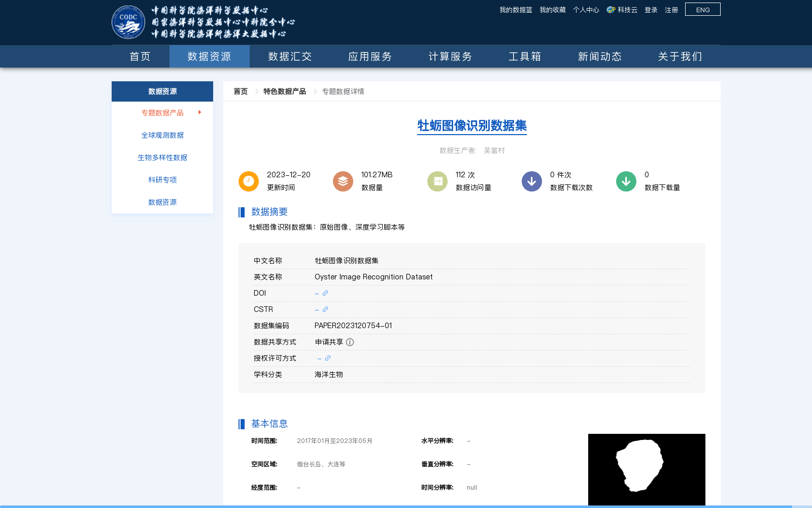Click the 科技云 cloud icon
812x508 pixels.
(611, 10)
